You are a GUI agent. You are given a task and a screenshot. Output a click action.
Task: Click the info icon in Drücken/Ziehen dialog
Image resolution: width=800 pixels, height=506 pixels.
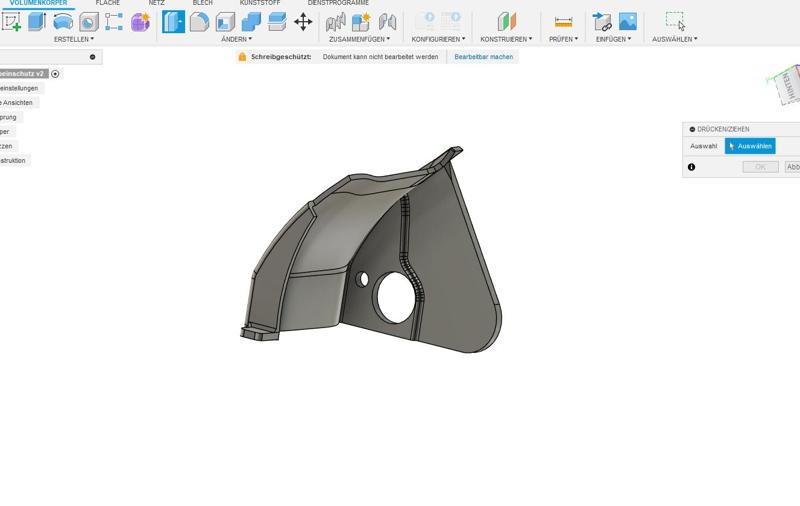point(691,167)
